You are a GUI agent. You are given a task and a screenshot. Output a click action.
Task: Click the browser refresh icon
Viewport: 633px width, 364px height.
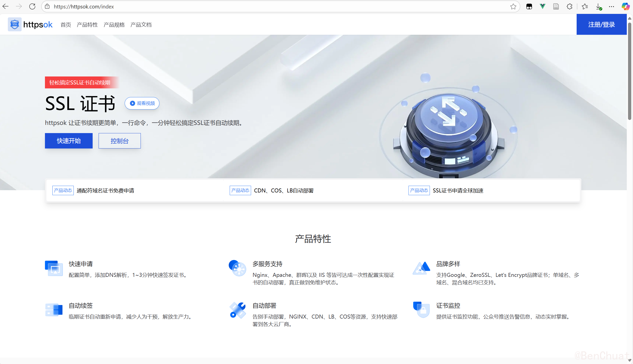[32, 6]
